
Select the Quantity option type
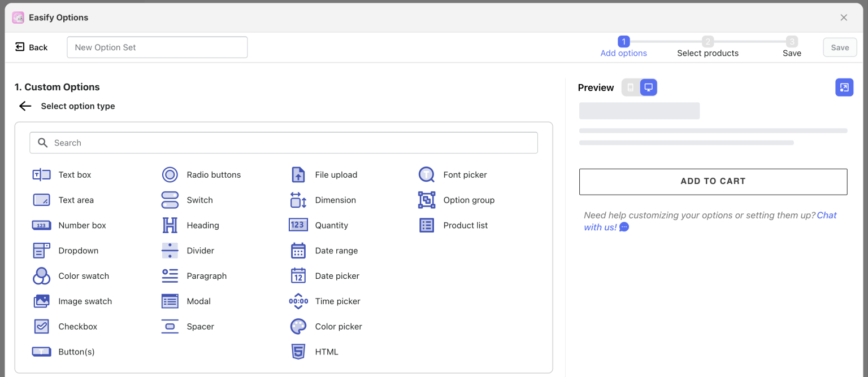pyautogui.click(x=332, y=225)
